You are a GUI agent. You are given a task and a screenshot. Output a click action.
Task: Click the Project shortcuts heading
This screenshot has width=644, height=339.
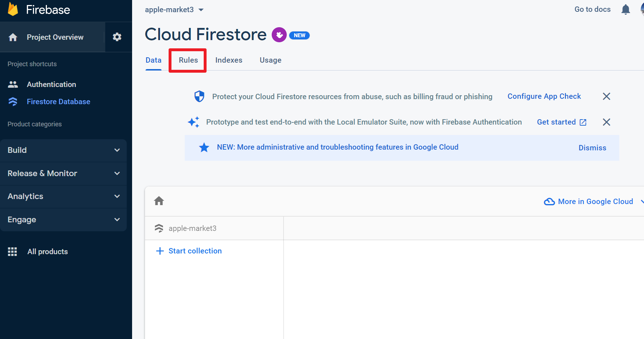(32, 64)
